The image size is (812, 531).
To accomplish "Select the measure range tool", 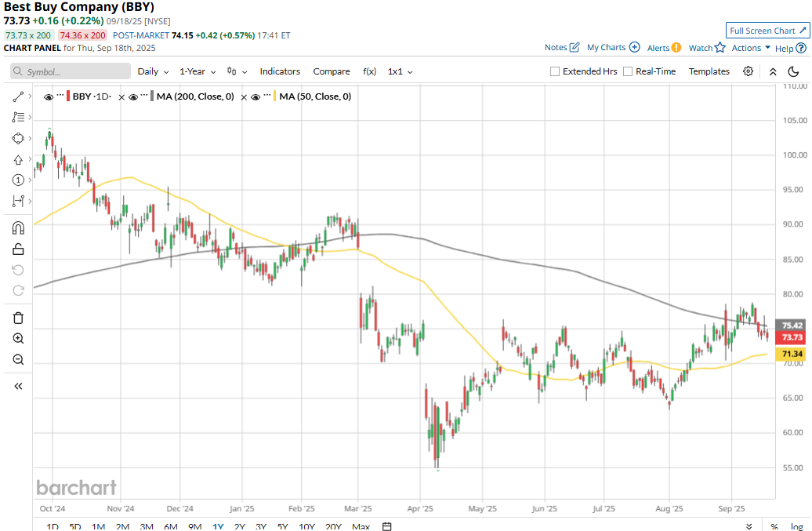I will pos(18,201).
